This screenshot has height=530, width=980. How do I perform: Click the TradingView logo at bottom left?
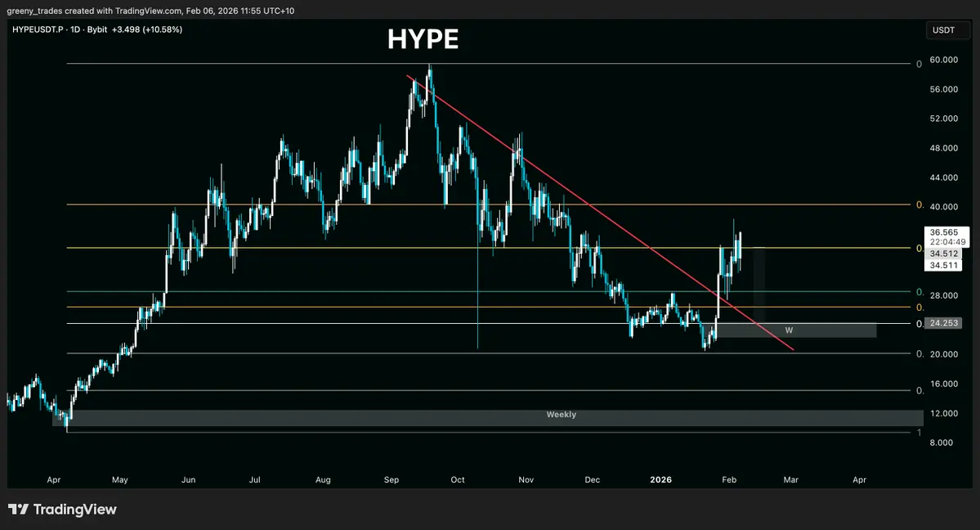coord(62,510)
